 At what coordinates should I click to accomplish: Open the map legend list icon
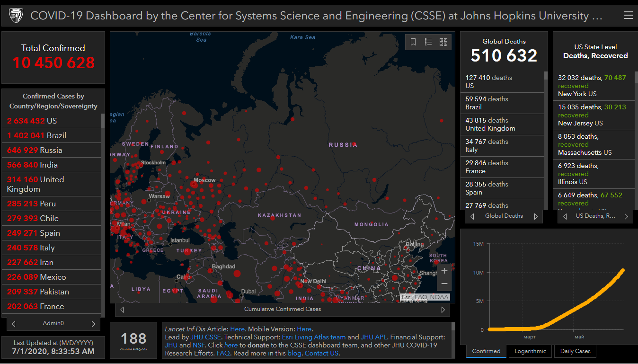tap(428, 42)
